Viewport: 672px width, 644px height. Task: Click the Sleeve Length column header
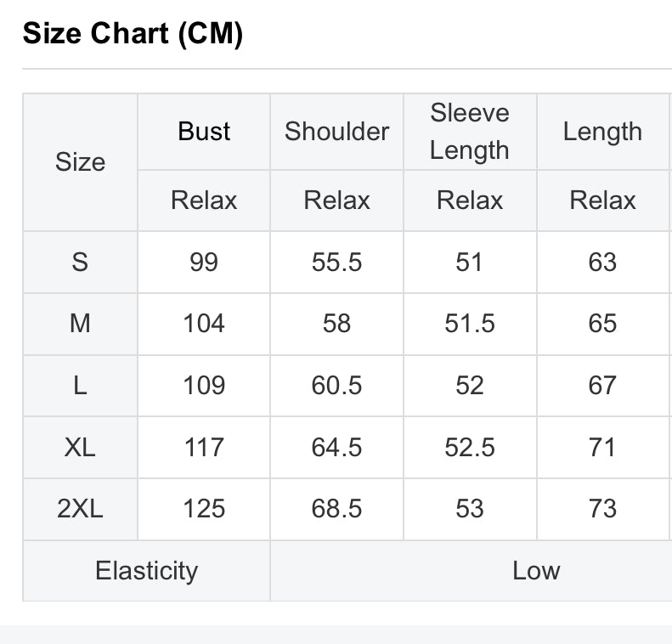coord(470,132)
